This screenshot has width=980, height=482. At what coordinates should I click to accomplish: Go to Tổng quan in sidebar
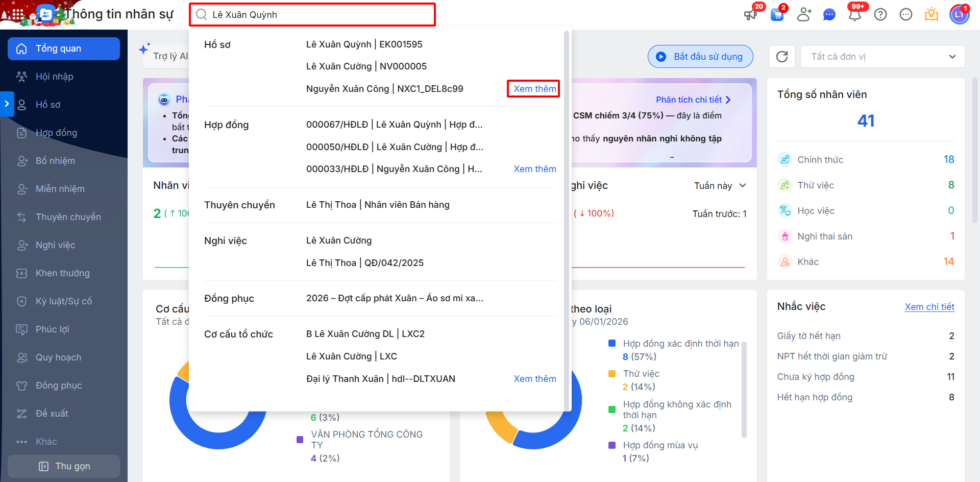pos(64,49)
